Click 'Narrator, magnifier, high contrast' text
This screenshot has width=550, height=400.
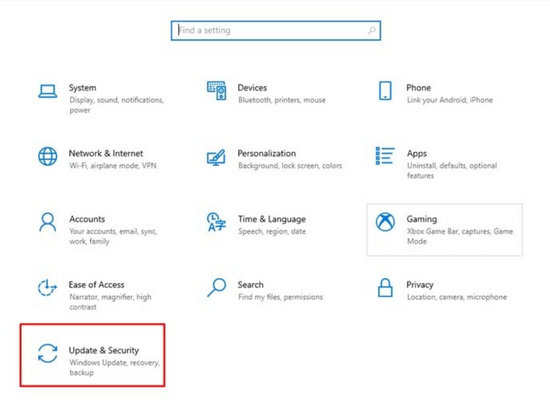110,302
